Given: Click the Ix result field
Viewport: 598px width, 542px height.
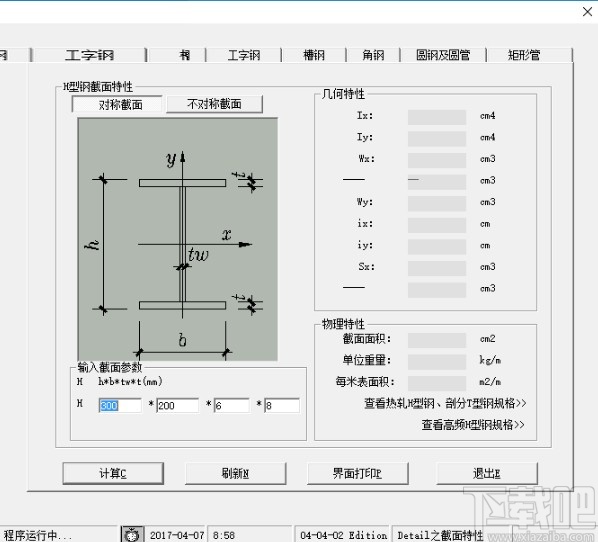Looking at the screenshot, I should click(x=437, y=117).
